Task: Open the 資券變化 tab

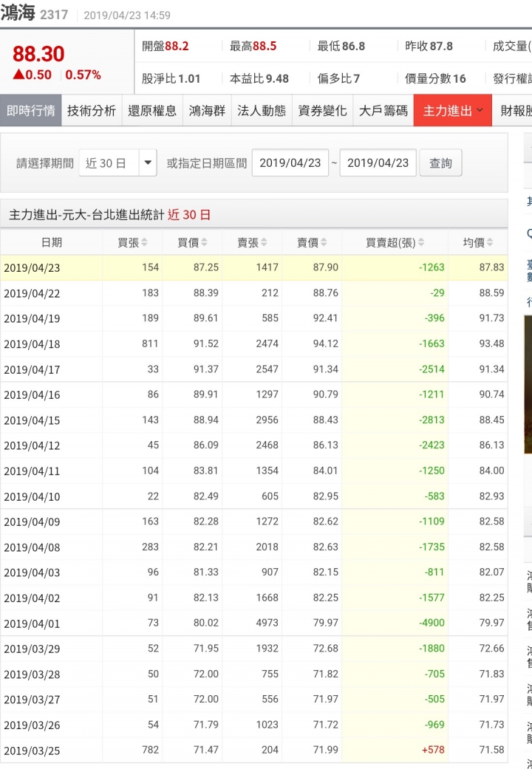Action: tap(322, 110)
